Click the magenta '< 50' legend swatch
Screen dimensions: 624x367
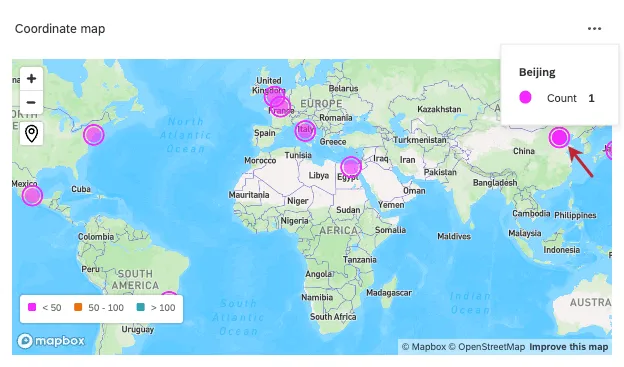click(x=32, y=307)
